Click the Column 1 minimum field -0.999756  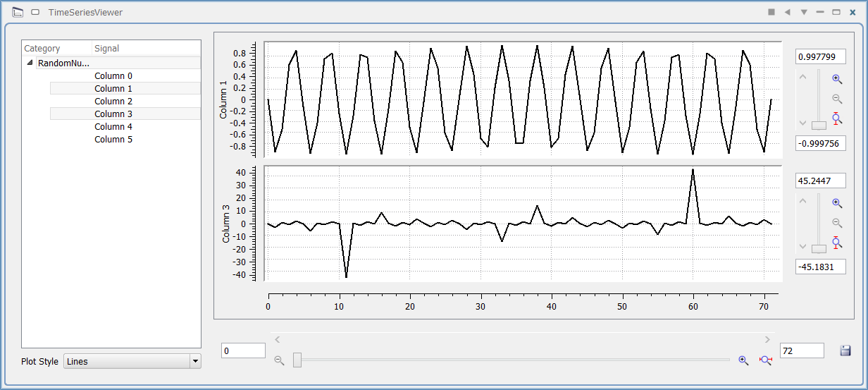coord(821,143)
